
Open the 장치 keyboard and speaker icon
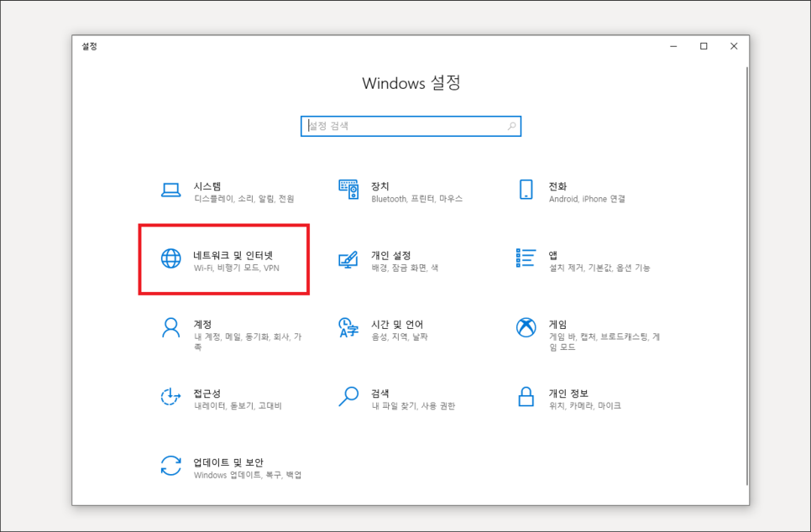pyautogui.click(x=348, y=190)
